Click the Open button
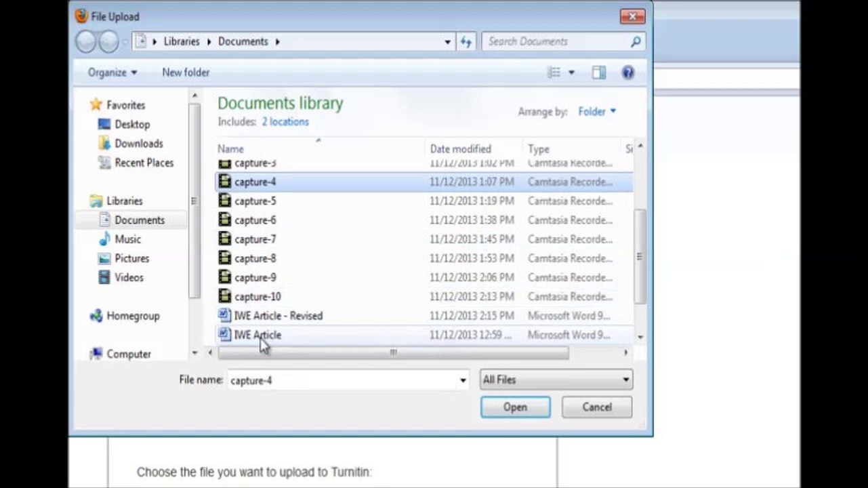 click(x=515, y=407)
